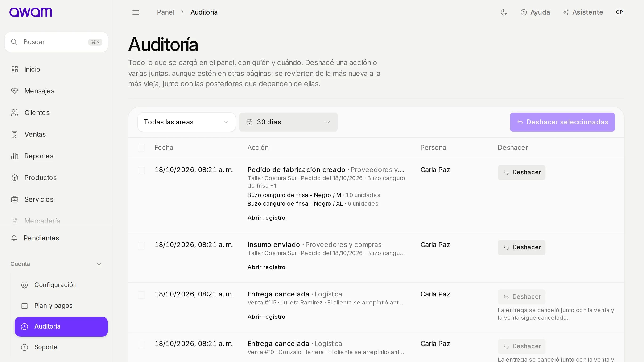Click disabled Deshacer for Venta #115
This screenshot has height=362, width=644.
(521, 297)
